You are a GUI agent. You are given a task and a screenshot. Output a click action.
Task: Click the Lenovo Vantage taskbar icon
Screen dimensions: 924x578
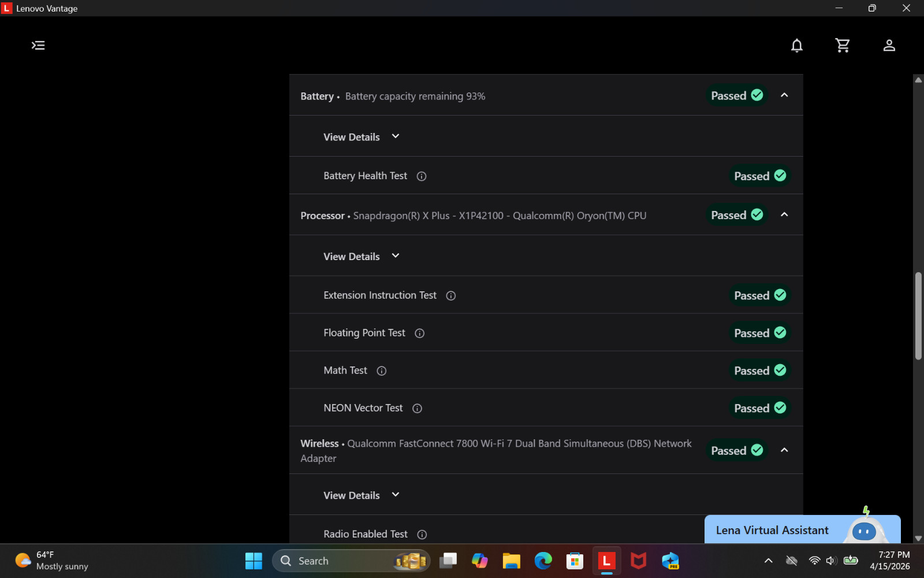click(x=606, y=561)
